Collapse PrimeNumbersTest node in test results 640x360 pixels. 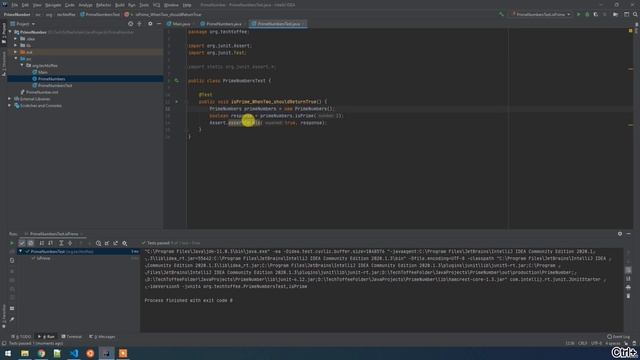20,251
